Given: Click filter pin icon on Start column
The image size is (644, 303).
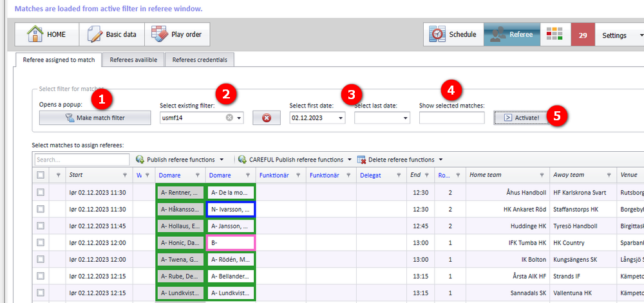Looking at the screenshot, I should [x=125, y=175].
